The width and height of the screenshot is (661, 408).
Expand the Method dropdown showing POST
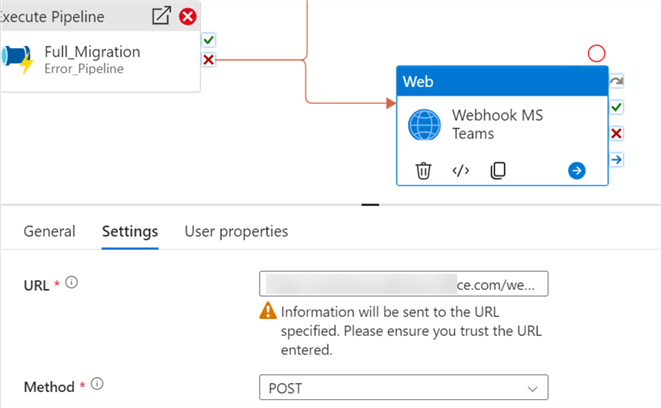click(403, 387)
